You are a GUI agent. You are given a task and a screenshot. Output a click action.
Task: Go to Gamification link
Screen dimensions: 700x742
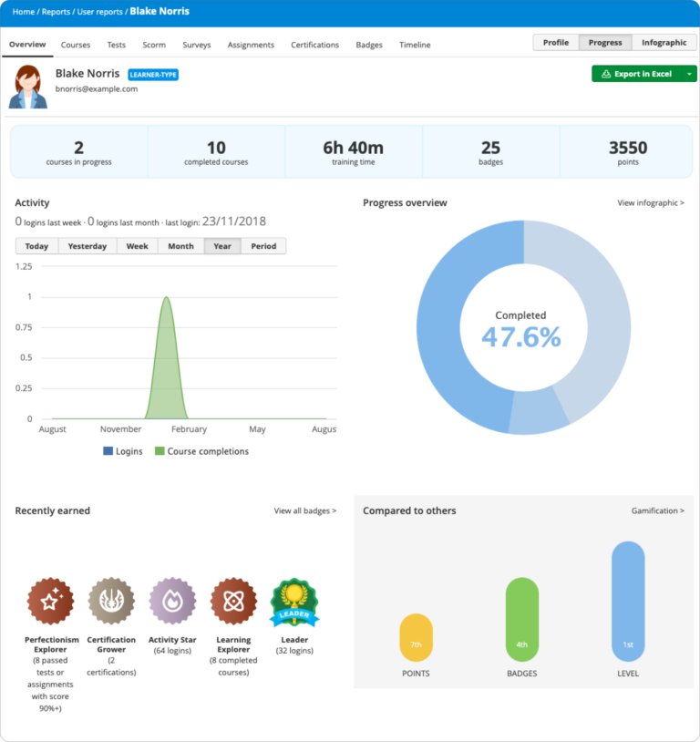(x=657, y=511)
